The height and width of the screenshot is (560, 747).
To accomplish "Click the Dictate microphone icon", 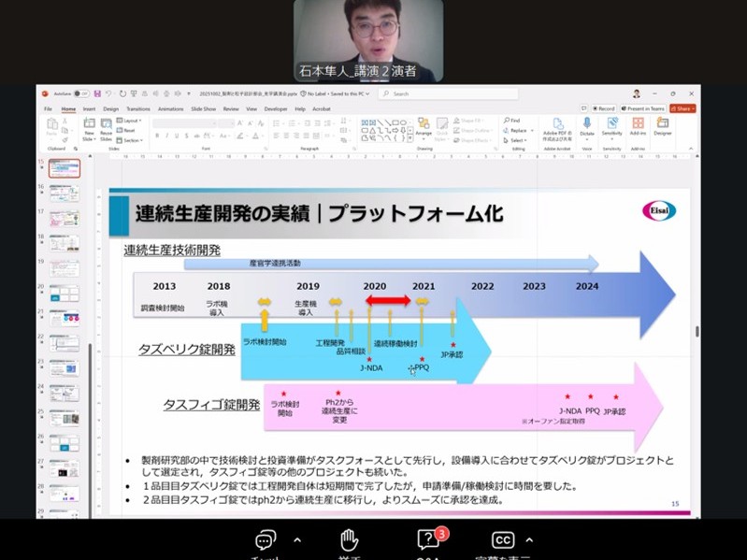I will [587, 127].
